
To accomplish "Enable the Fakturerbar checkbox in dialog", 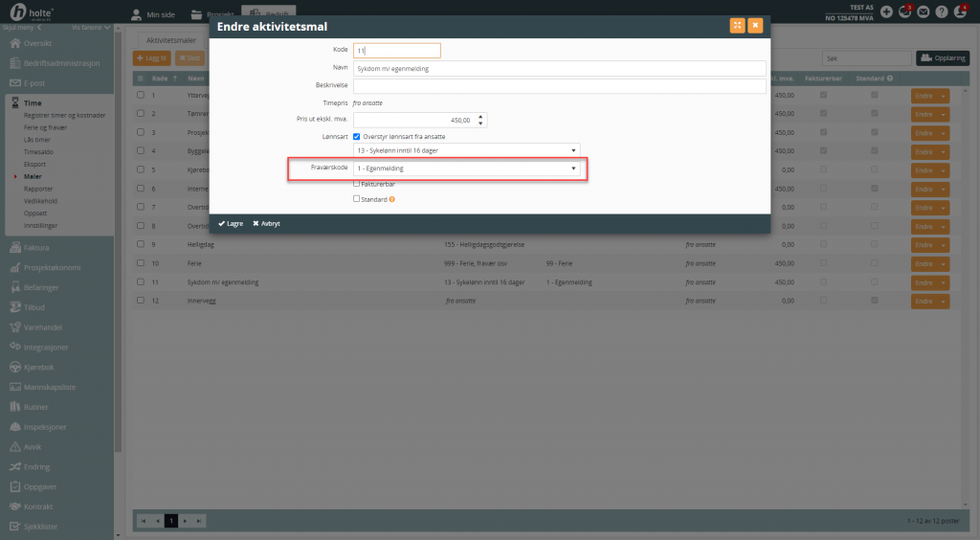I will (357, 184).
